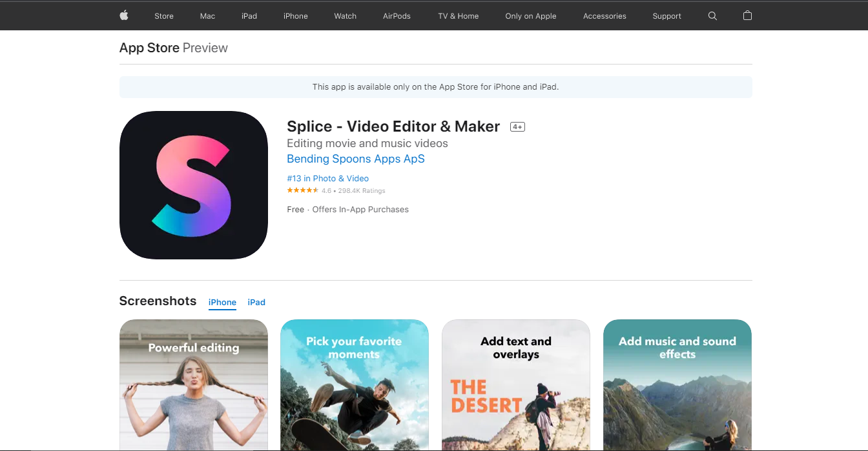Open the Watch menu item

tap(346, 16)
